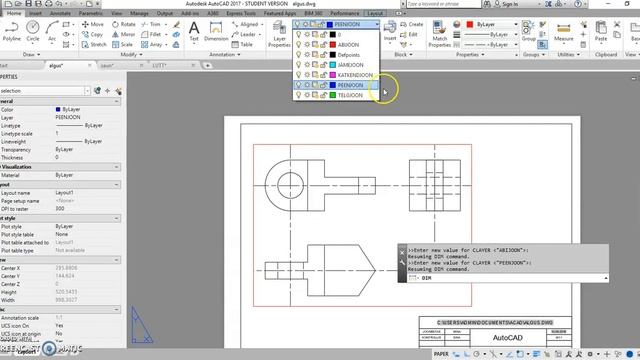Toggle freeze sun icon for layer 0
This screenshot has width=640, height=360.
[307, 35]
